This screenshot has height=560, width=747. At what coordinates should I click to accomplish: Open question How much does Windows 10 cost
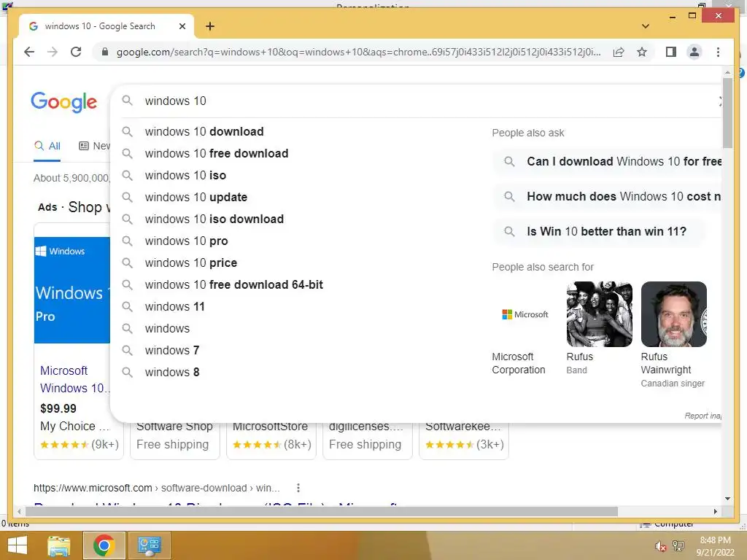(x=608, y=196)
